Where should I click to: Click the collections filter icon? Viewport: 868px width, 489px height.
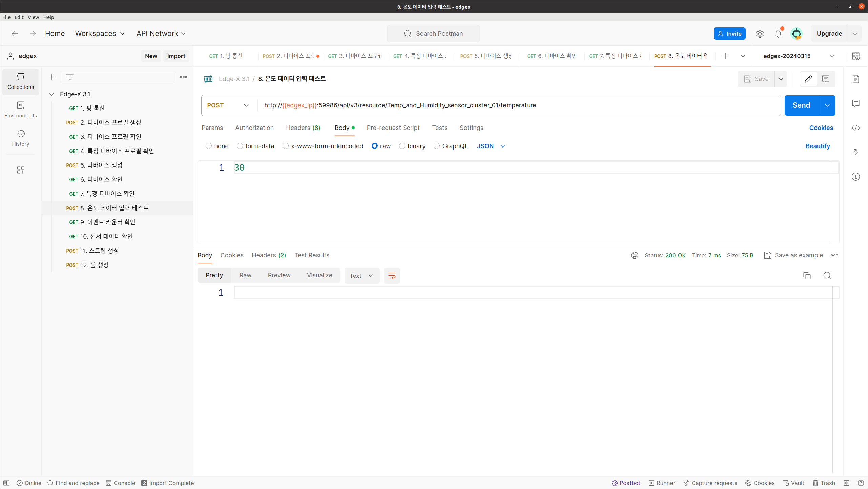coord(70,77)
